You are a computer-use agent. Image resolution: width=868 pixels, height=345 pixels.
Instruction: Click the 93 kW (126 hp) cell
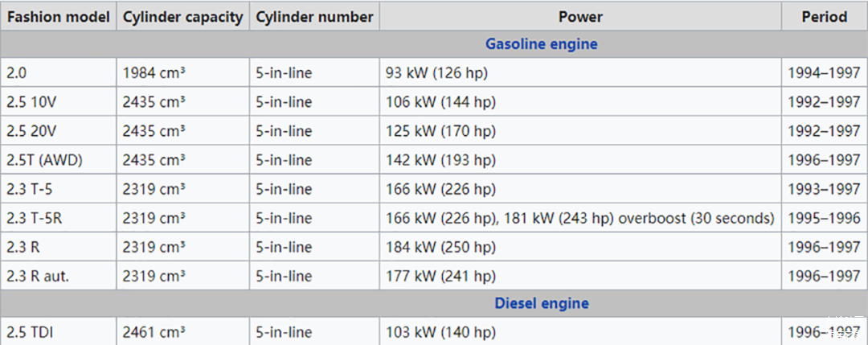pos(437,73)
